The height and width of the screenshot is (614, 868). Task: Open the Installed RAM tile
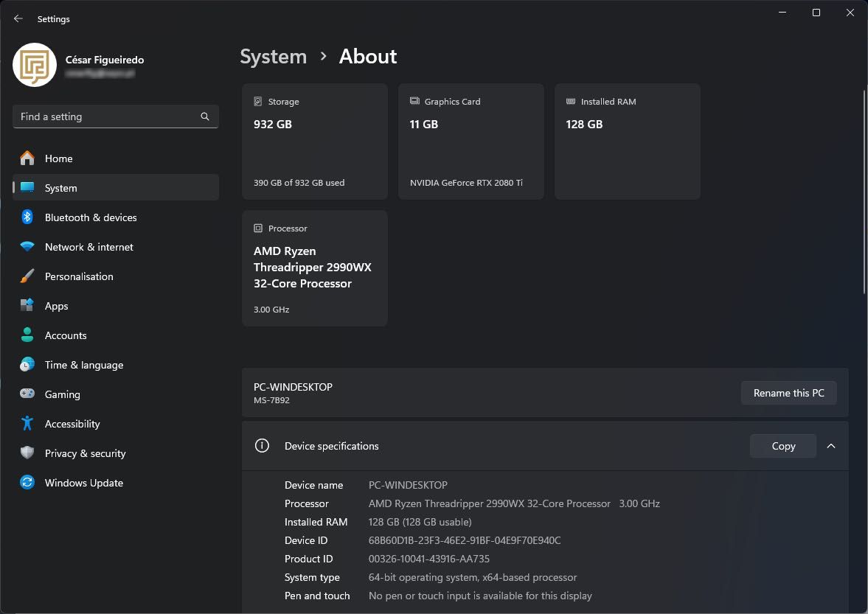point(628,142)
